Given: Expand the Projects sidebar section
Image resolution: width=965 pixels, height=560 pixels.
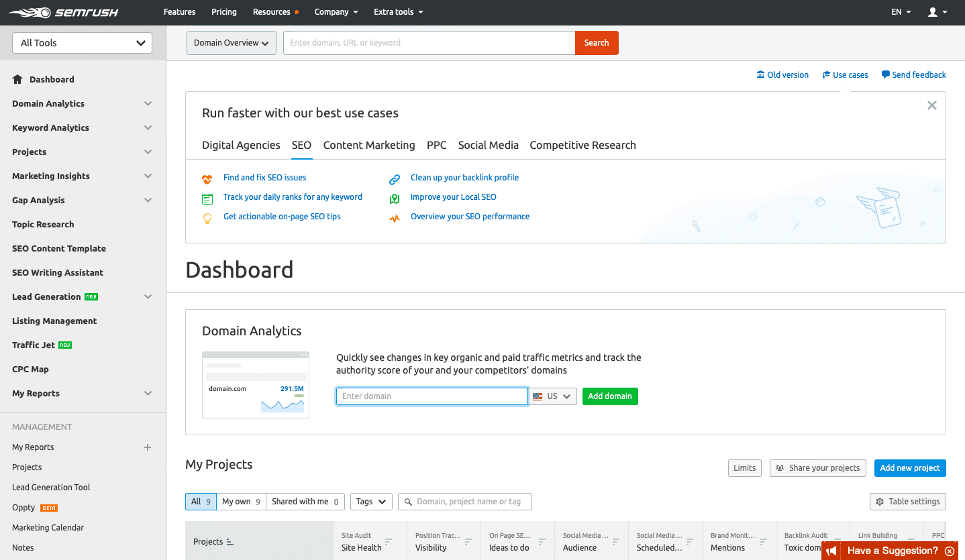Looking at the screenshot, I should pos(148,152).
